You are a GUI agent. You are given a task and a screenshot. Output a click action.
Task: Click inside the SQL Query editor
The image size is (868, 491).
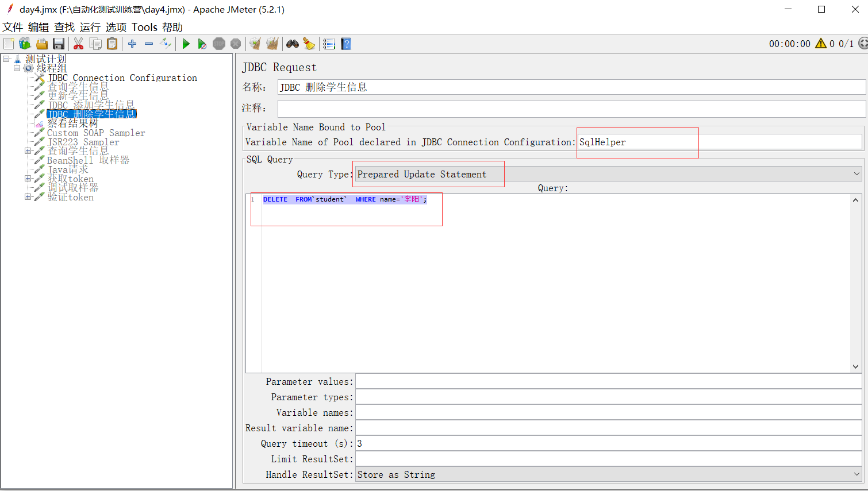click(x=556, y=283)
